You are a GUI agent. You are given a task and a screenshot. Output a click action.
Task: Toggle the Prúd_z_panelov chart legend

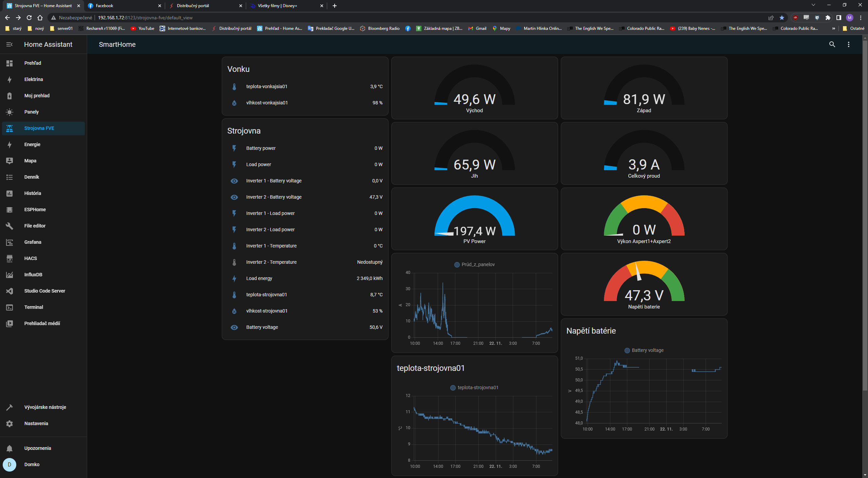[474, 264]
